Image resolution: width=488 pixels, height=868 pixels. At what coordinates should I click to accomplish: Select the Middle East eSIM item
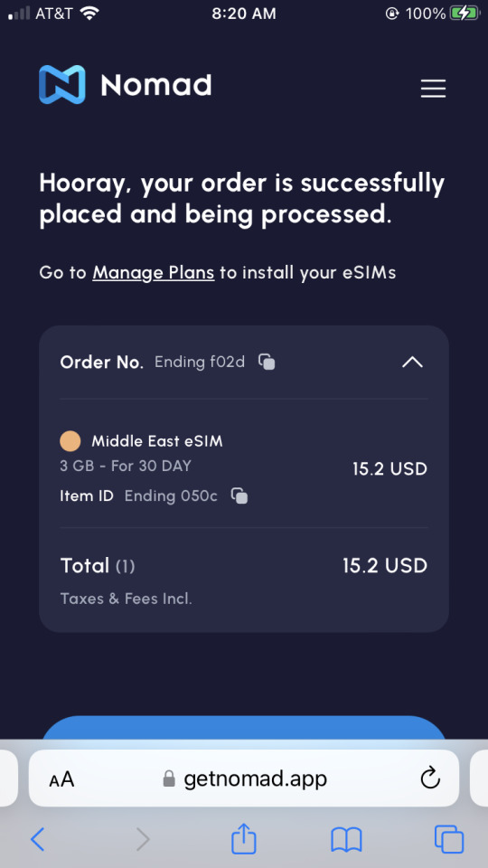[x=244, y=468]
